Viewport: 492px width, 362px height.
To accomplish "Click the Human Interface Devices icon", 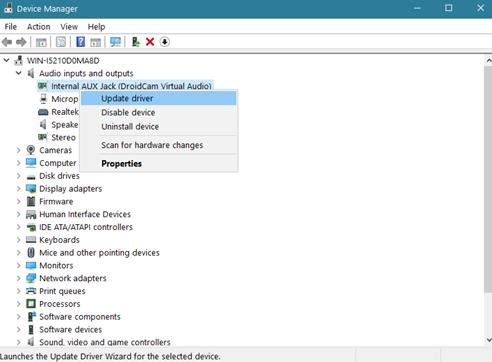I will tap(31, 214).
